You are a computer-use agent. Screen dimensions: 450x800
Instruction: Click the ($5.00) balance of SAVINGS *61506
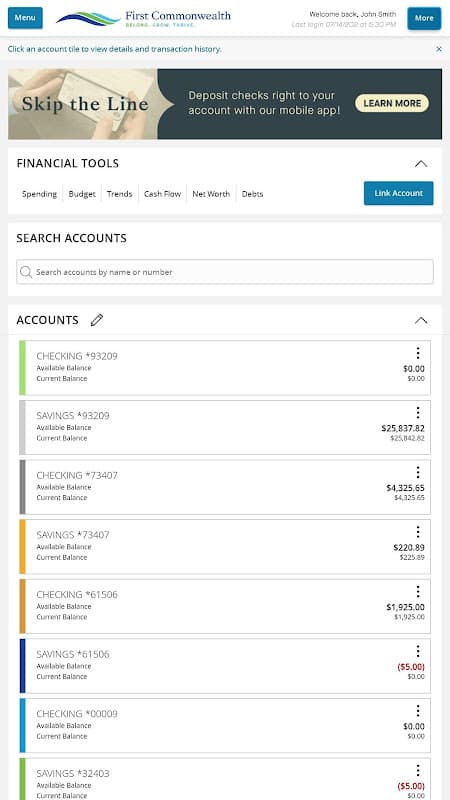pyautogui.click(x=411, y=667)
